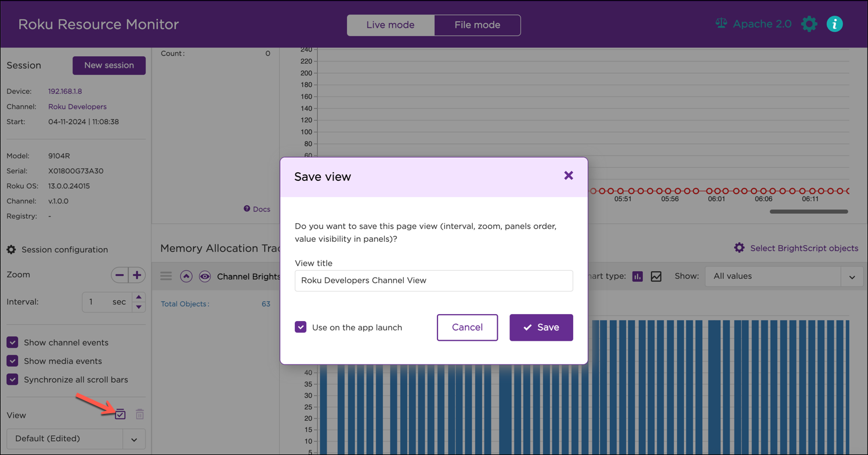
Task: Collapse the Channel panel with the arrow icon
Action: (x=186, y=276)
